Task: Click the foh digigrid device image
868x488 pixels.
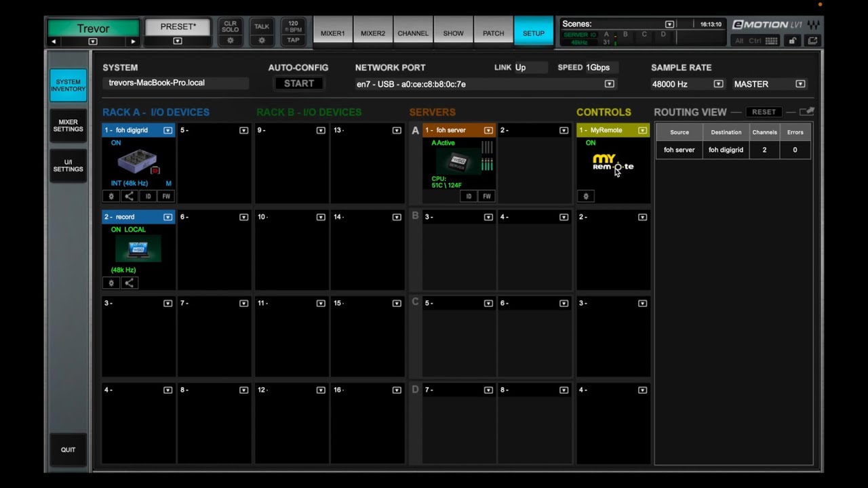Action: point(138,163)
